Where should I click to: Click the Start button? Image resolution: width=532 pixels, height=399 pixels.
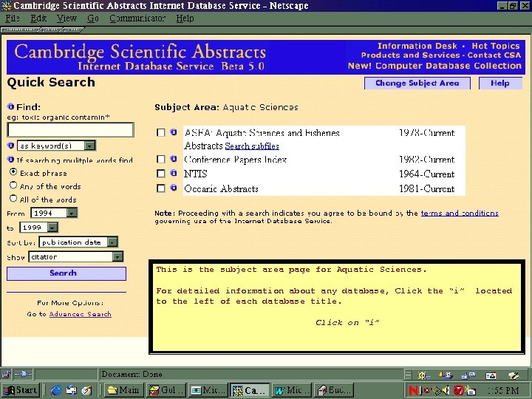[21, 391]
